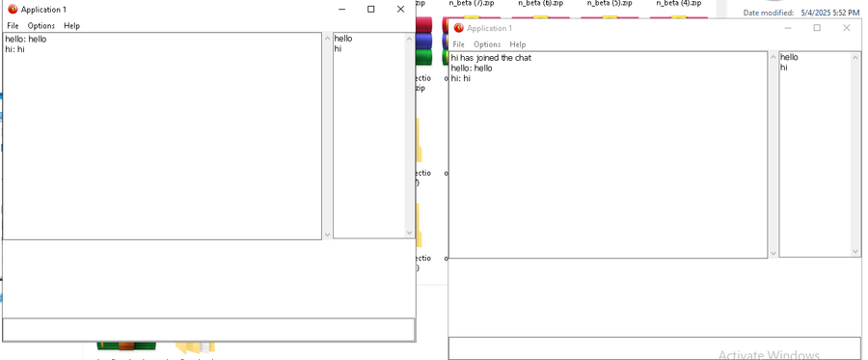Open Options menu in left chat window
Viewport: 868px width, 360px height.
41,25
